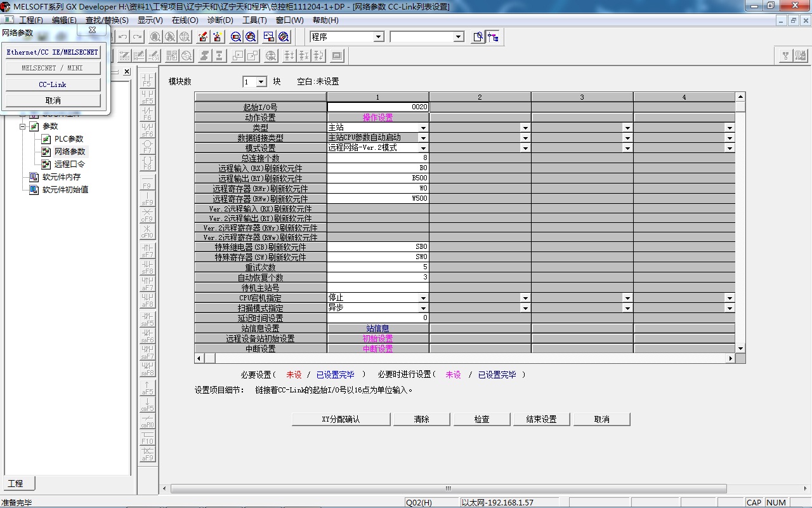
Task: Click the write to PLC toolbar icon
Action: 203,37
